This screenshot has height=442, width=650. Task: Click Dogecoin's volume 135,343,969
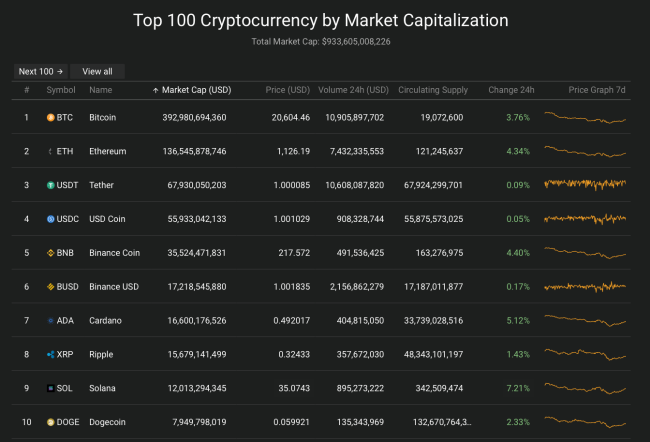pos(360,422)
